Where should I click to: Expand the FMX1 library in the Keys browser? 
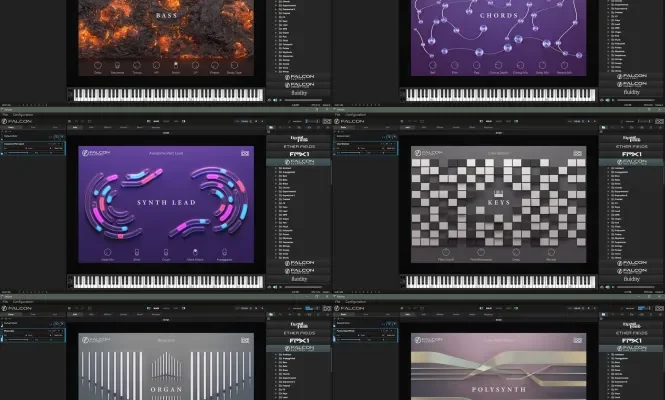(x=631, y=156)
